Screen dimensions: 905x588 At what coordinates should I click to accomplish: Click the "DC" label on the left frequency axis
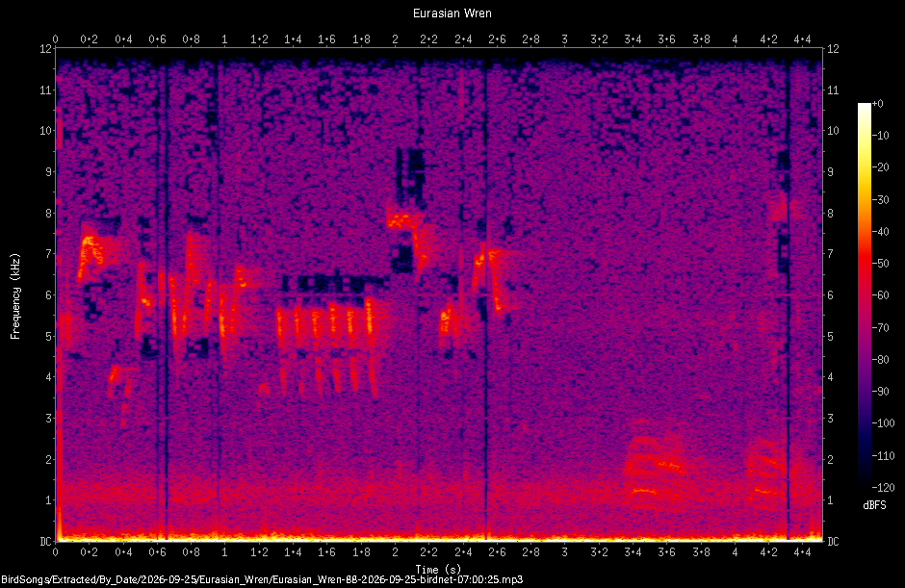45,541
